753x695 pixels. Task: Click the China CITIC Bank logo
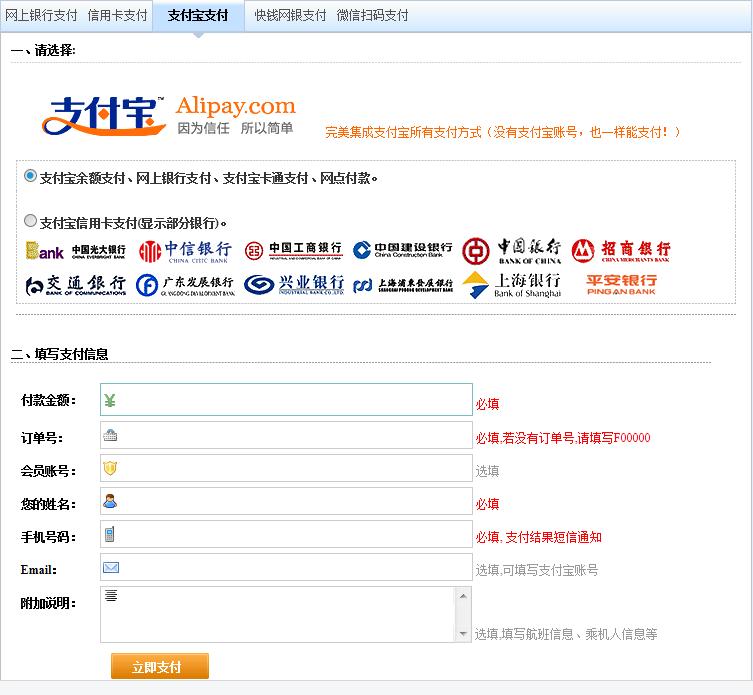185,251
